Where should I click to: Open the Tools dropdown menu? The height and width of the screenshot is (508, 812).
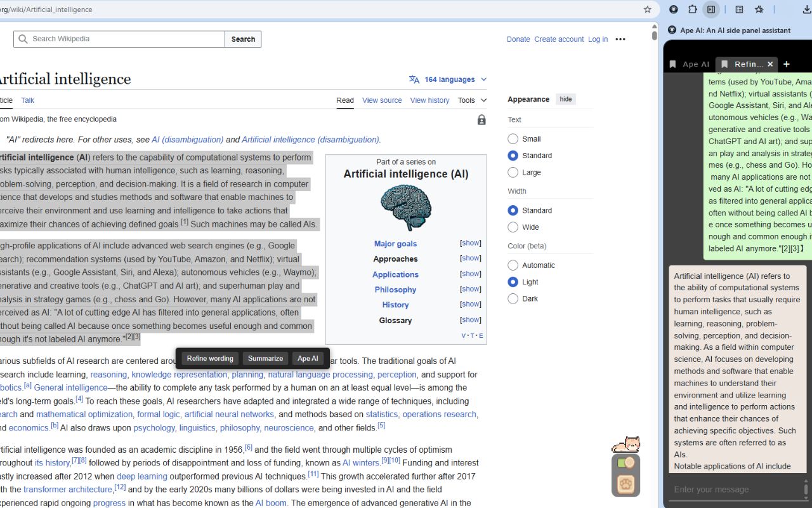click(x=472, y=100)
